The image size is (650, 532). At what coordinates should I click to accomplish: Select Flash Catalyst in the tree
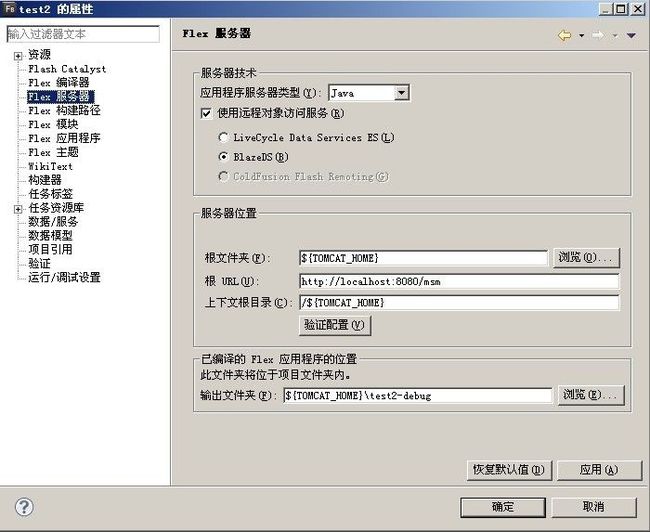tap(67, 69)
